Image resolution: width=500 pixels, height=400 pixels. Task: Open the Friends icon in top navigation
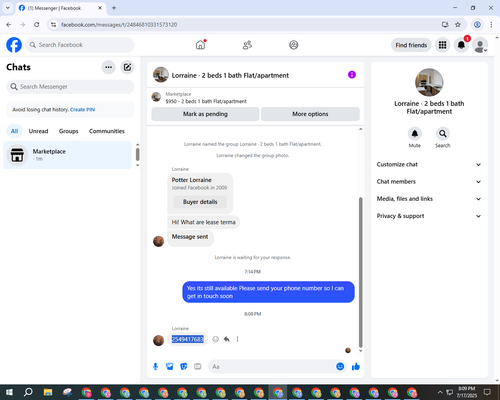[x=247, y=45]
